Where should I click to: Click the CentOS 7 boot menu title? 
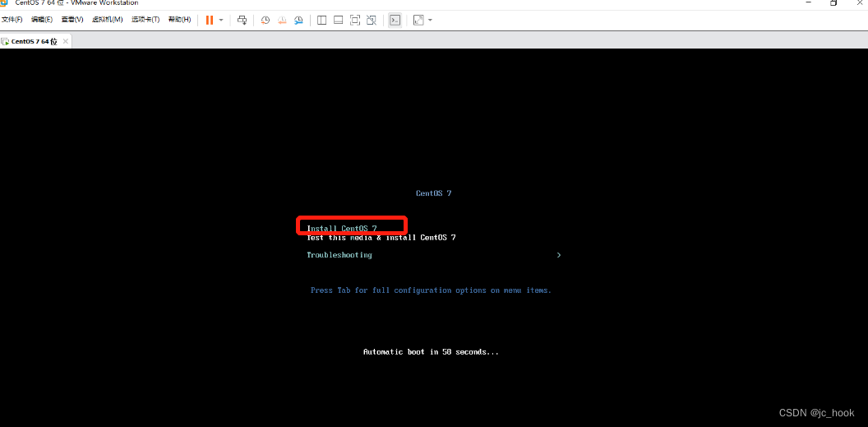(x=433, y=193)
